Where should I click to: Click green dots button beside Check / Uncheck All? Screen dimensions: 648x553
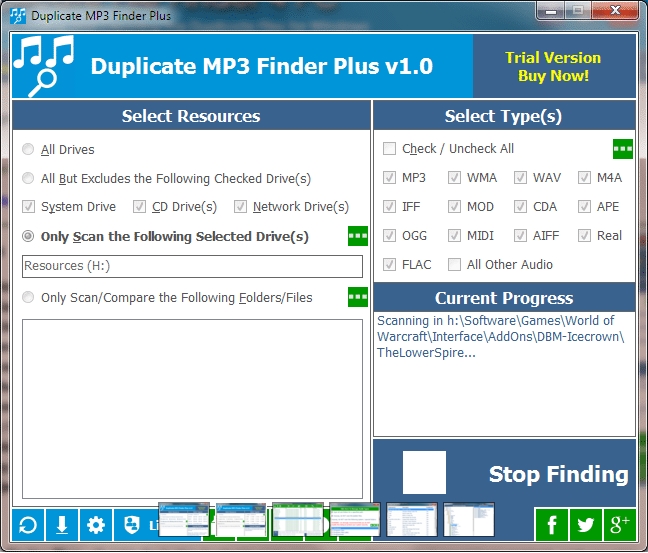coord(623,149)
